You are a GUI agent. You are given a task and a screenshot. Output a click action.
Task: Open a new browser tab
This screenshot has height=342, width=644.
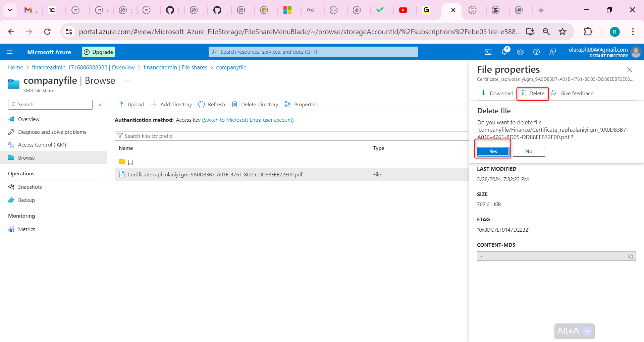click(x=541, y=10)
